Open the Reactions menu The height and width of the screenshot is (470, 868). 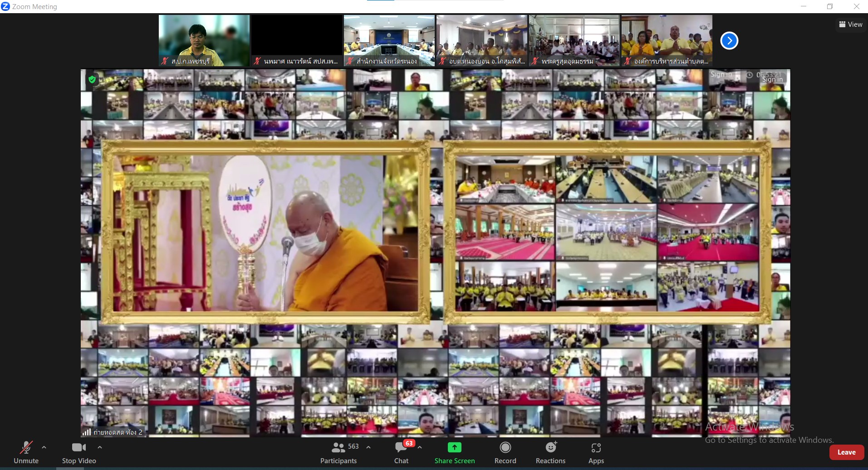(550, 453)
